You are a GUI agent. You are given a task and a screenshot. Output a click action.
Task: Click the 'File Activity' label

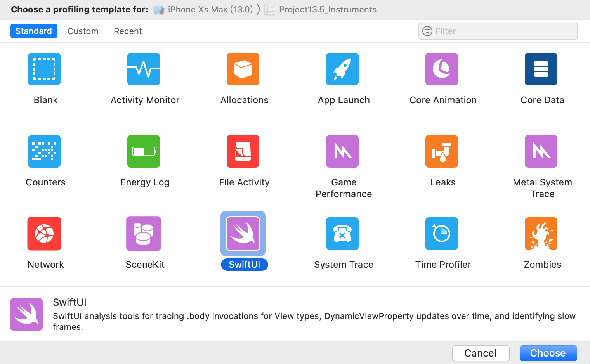(245, 182)
